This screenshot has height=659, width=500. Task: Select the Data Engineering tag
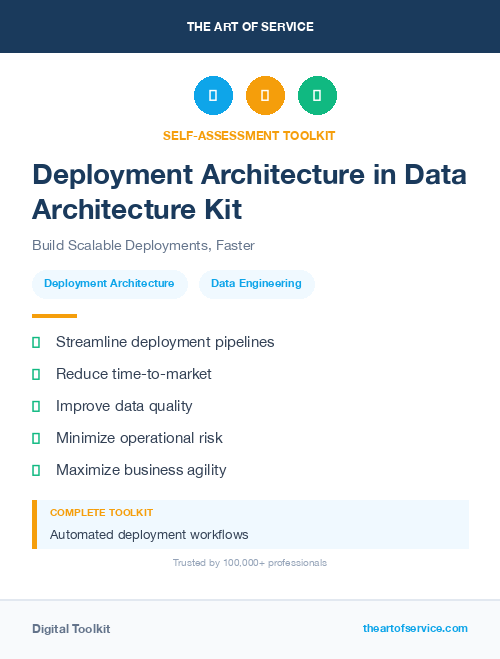tap(256, 284)
